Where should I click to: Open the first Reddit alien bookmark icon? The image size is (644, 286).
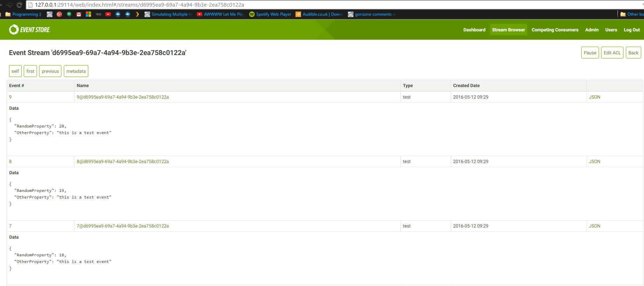50,14
